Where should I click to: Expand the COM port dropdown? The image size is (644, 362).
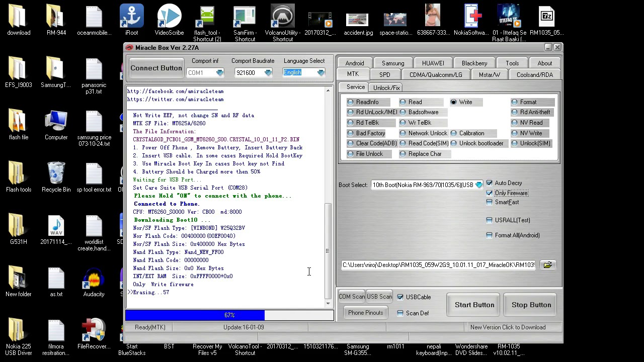[x=220, y=73]
